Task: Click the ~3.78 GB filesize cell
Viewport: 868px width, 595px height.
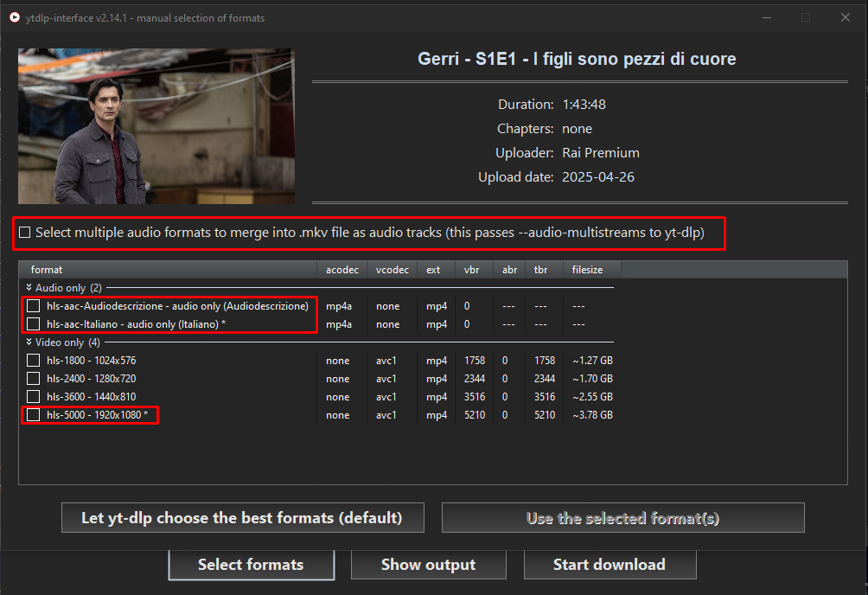Action: pyautogui.click(x=592, y=415)
